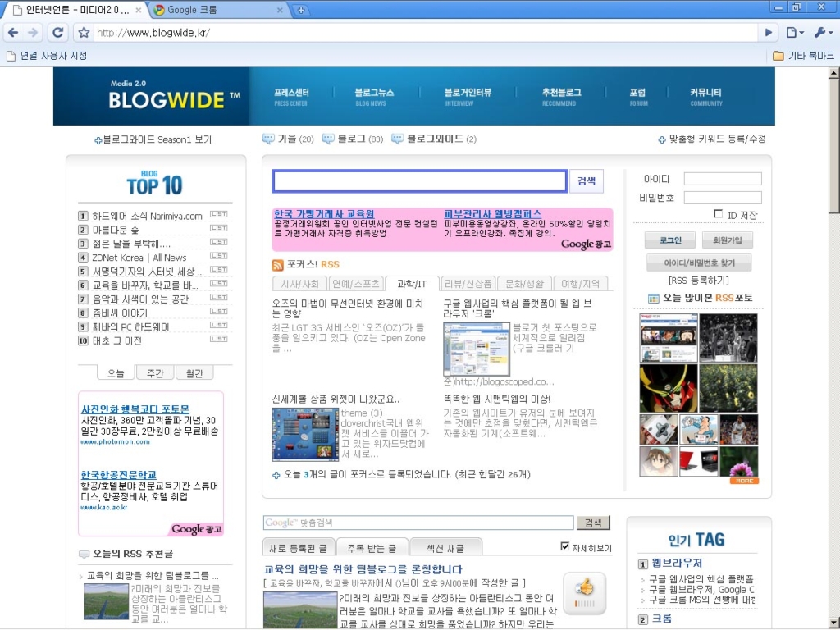Open a new tab with plus button
The height and width of the screenshot is (630, 840).
point(301,10)
